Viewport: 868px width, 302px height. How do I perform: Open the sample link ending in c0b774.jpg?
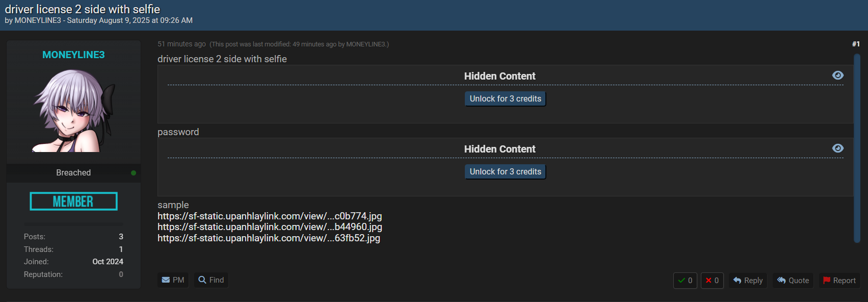(x=270, y=216)
